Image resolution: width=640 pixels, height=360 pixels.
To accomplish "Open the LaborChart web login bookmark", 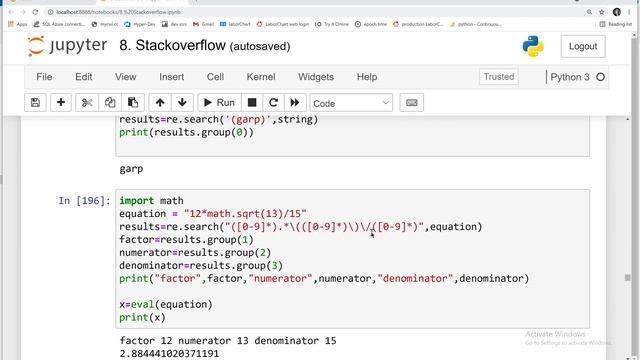I will point(283,24).
